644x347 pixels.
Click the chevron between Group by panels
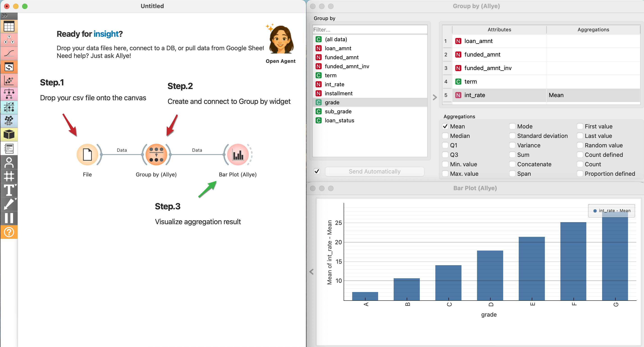[434, 97]
